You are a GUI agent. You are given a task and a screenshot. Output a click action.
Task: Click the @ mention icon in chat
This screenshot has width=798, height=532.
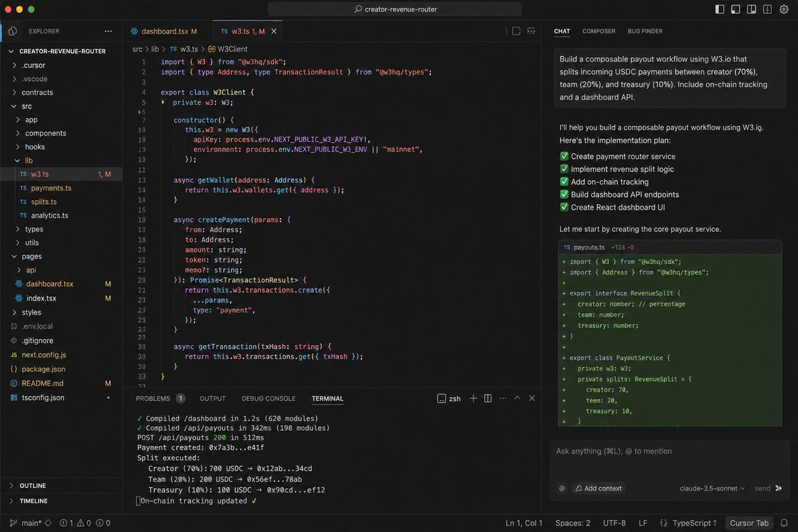[562, 488]
